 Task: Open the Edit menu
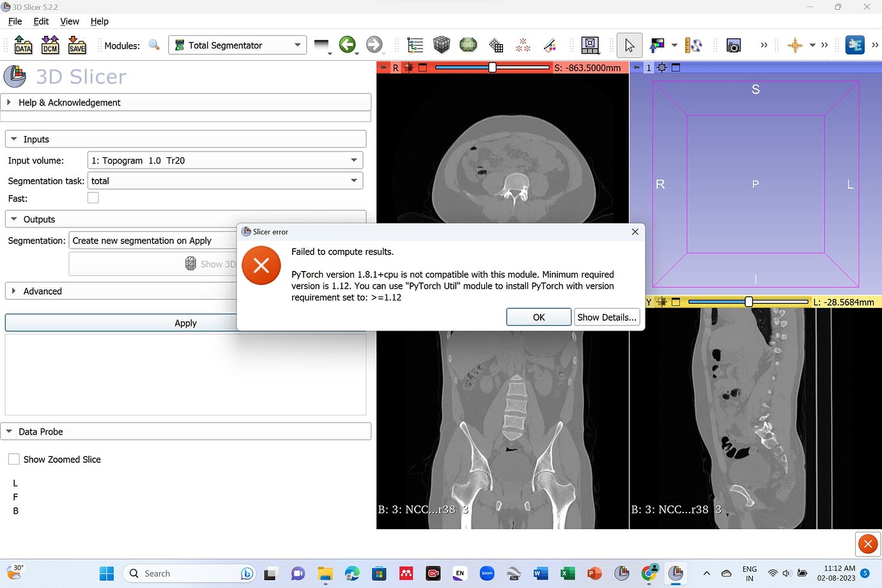click(x=41, y=21)
